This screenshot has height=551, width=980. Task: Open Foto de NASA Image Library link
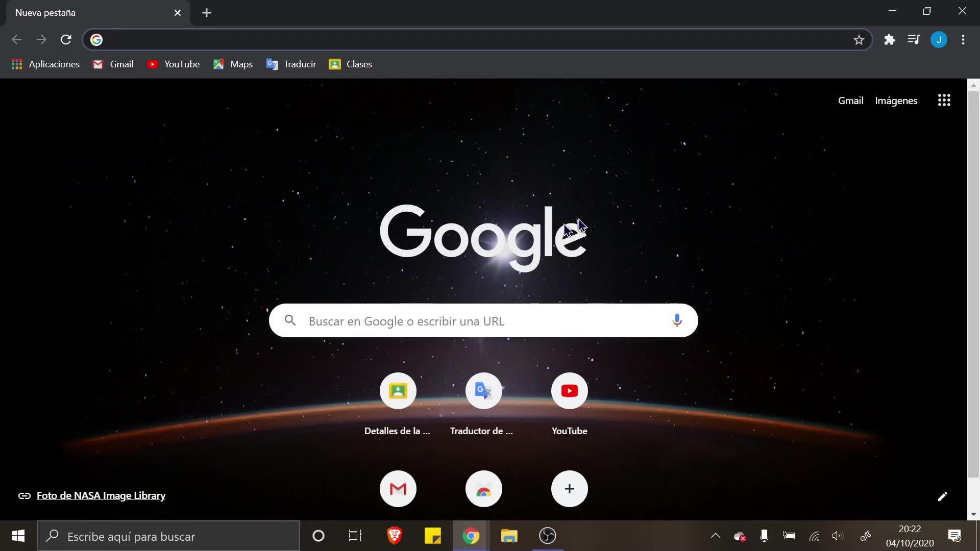[101, 495]
